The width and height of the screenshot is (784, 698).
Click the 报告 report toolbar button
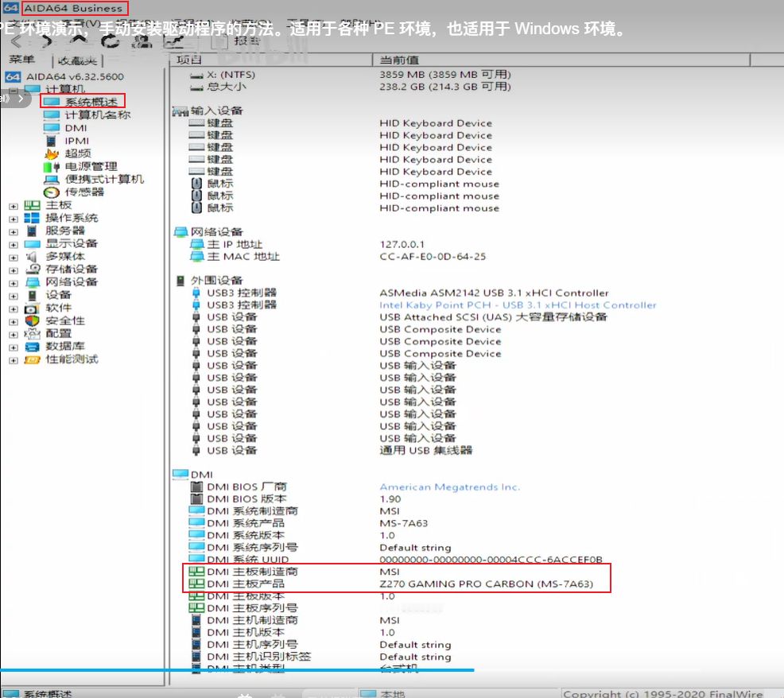[x=236, y=41]
